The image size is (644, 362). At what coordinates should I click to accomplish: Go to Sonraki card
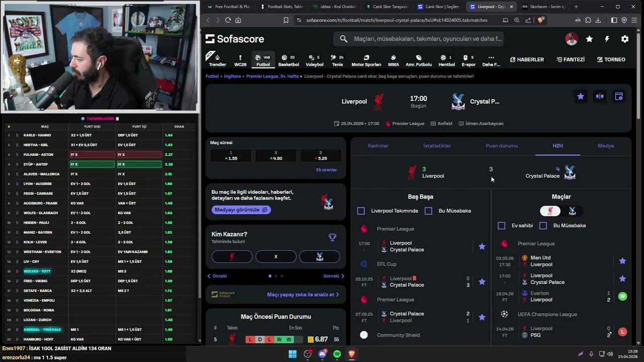334,276
